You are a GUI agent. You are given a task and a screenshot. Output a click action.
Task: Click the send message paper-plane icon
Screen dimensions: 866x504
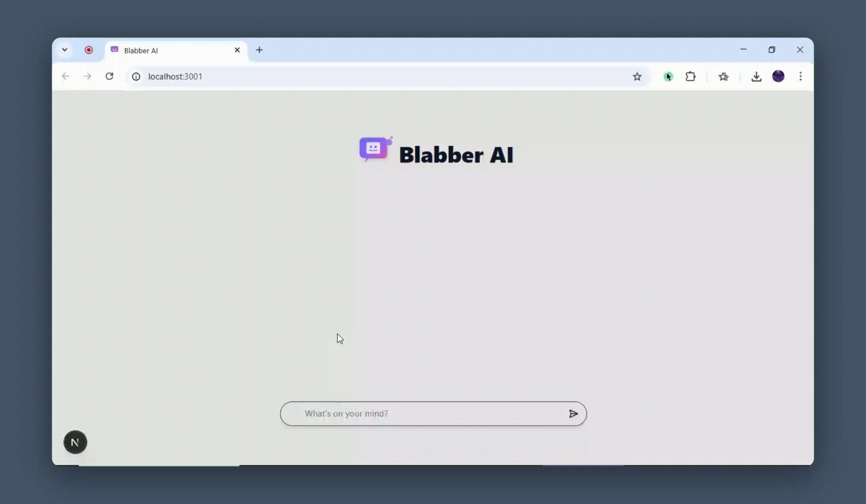click(573, 413)
